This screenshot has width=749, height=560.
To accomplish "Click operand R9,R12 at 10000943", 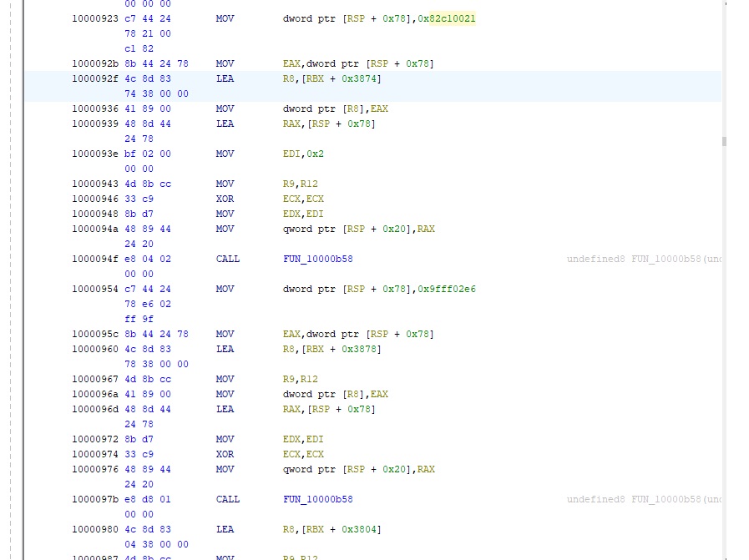I will click(x=301, y=184).
